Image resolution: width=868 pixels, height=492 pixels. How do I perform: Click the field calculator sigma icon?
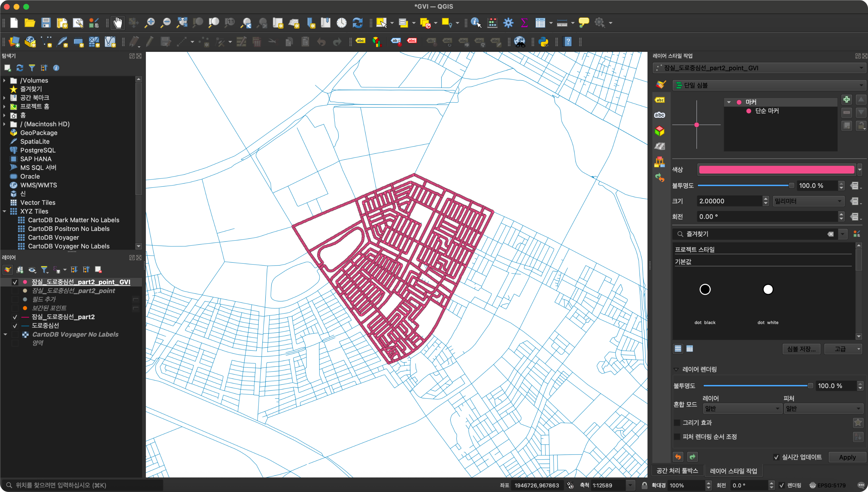(x=524, y=23)
